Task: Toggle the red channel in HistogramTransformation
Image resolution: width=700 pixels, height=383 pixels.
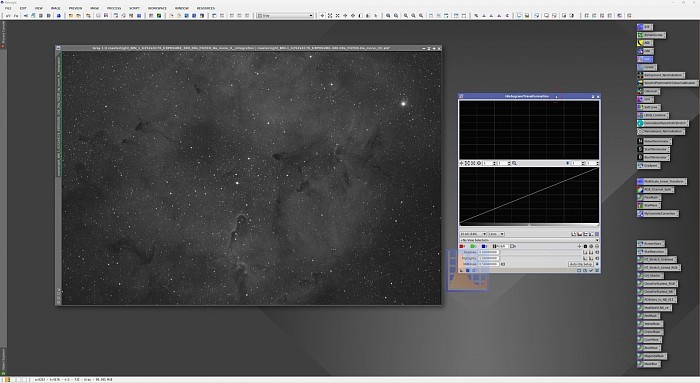Action: [x=462, y=246]
